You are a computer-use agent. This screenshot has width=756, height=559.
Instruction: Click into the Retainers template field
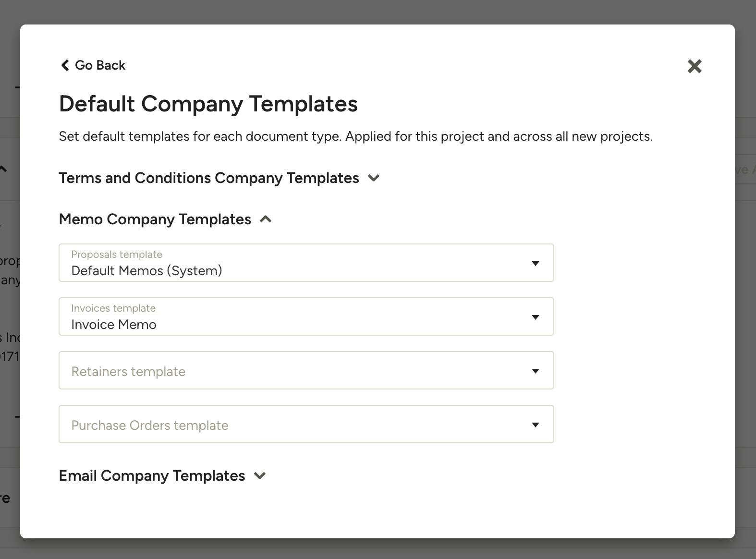306,370
